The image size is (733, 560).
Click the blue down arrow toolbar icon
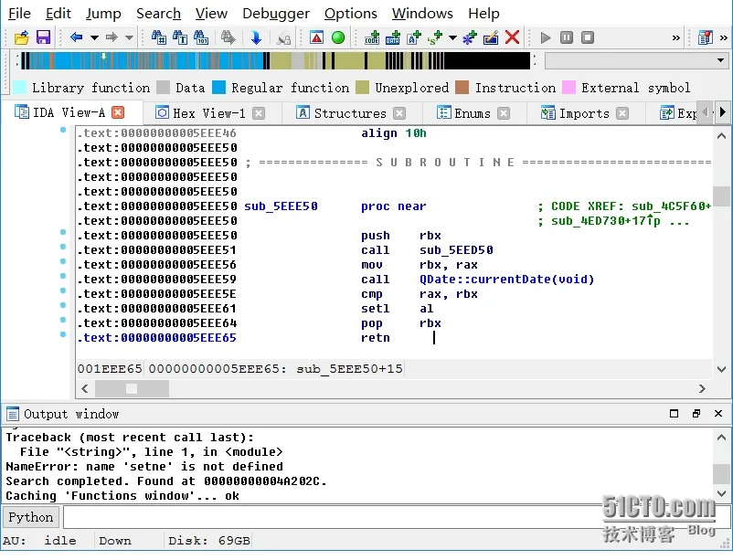(x=256, y=37)
